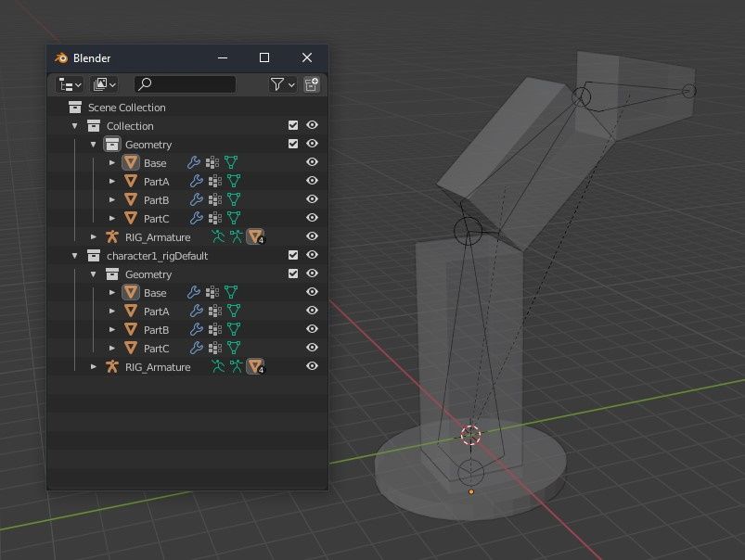Click RIG_Armature armature icon under character1_rigDefault
Screen dimensions: 745x560
click(112, 366)
